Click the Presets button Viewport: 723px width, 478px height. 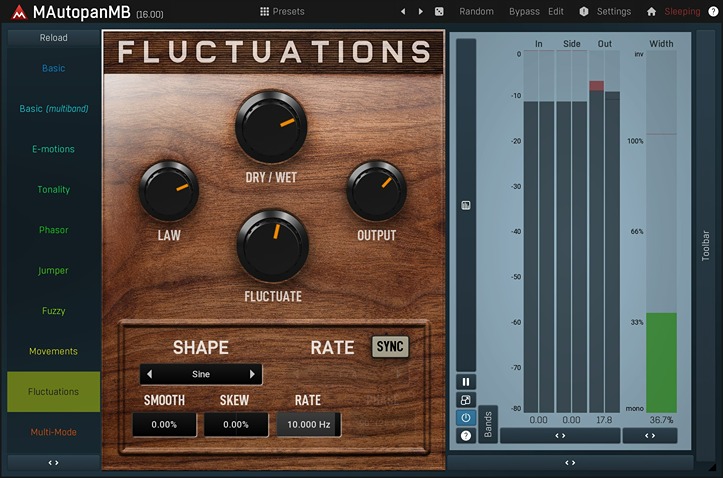282,12
